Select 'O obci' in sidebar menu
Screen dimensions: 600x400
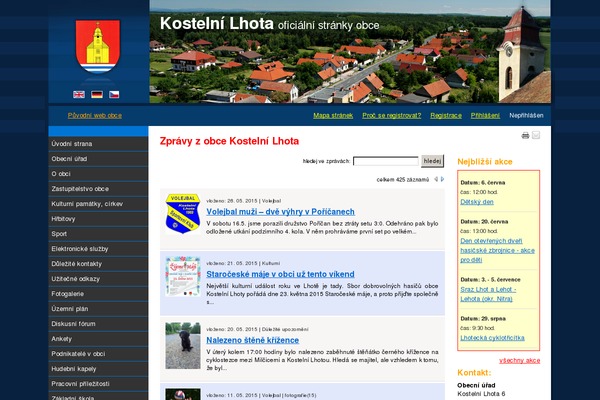[x=98, y=174]
